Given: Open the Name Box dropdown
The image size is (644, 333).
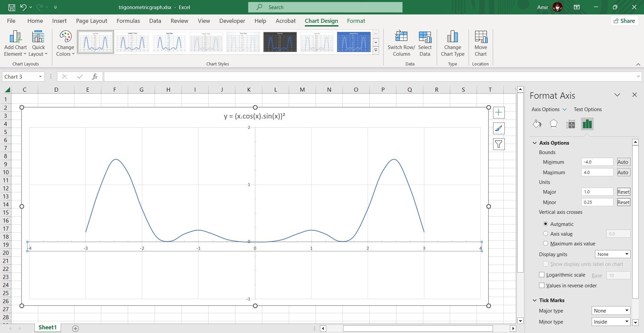Looking at the screenshot, I should (40, 77).
